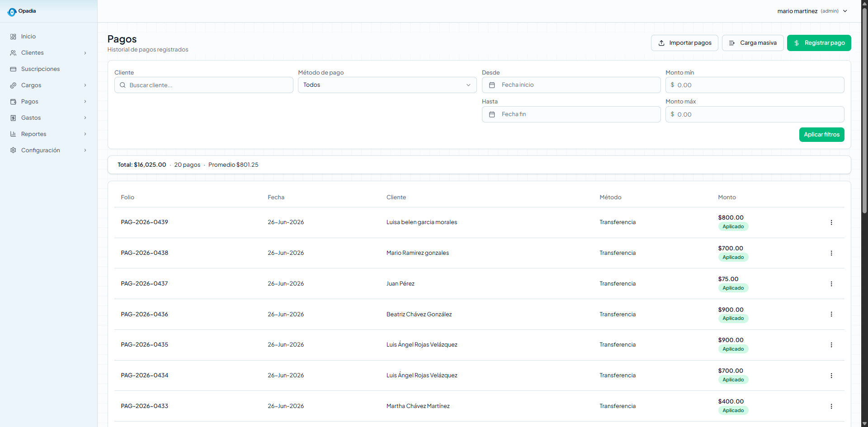Open the kebab menu for PAG-2026-0435
The width and height of the screenshot is (868, 427).
pyautogui.click(x=831, y=345)
